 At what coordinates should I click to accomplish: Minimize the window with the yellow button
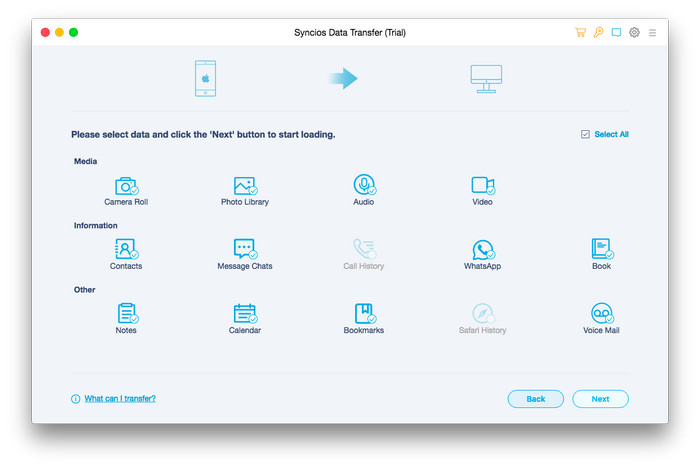pyautogui.click(x=59, y=32)
